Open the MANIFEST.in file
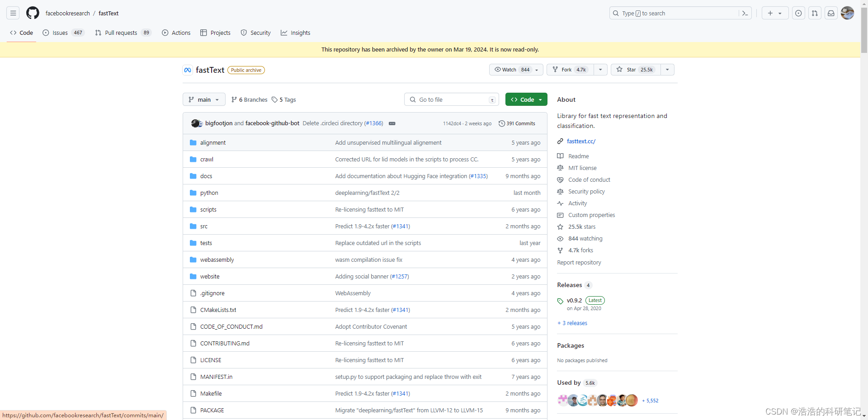The image size is (868, 420). (217, 377)
